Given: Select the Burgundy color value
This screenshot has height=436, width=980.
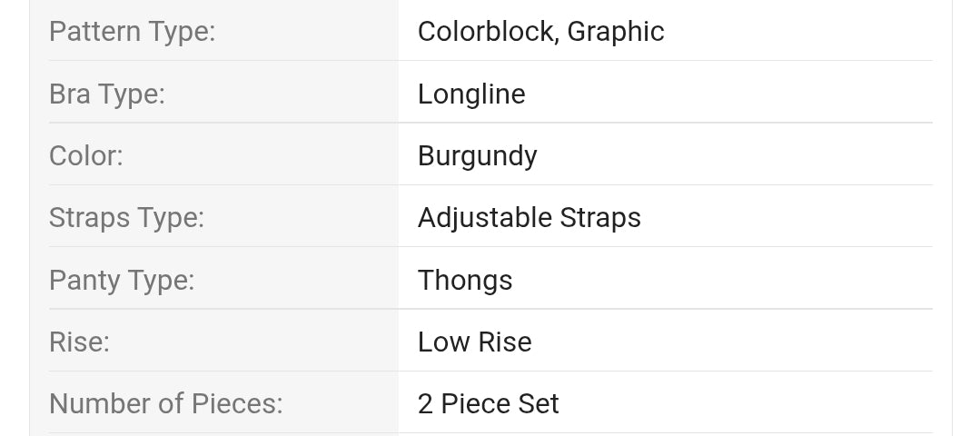Looking at the screenshot, I should coord(477,156).
